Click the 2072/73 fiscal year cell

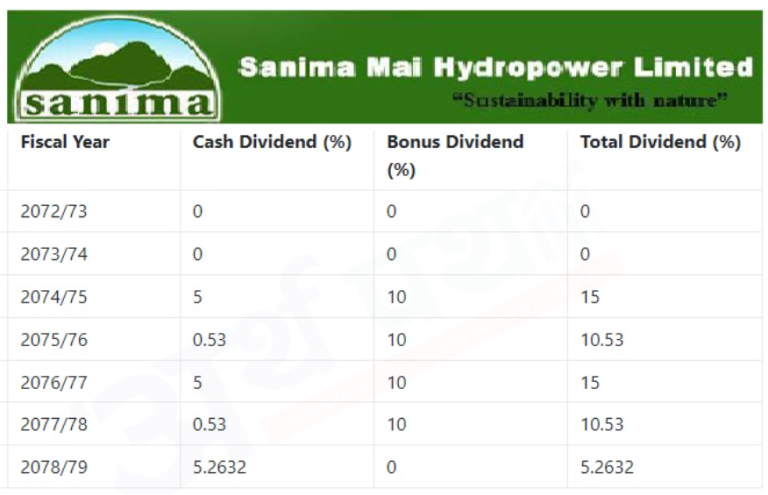click(54, 212)
